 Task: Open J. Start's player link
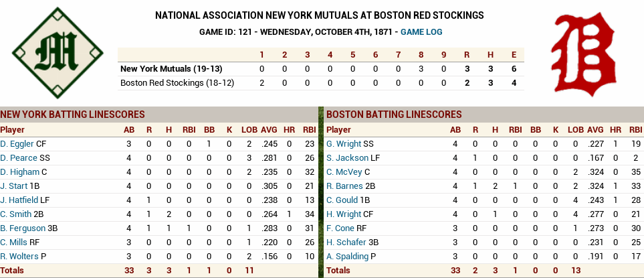13,186
